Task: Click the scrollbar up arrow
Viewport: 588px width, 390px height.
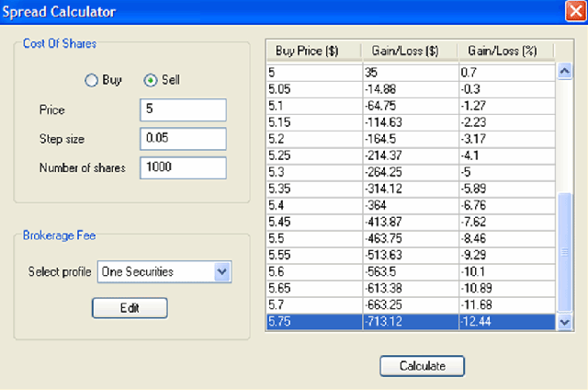Action: [x=565, y=72]
